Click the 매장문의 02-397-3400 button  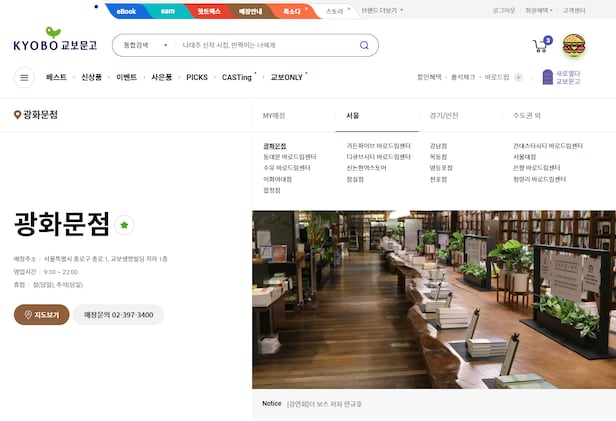tap(118, 315)
